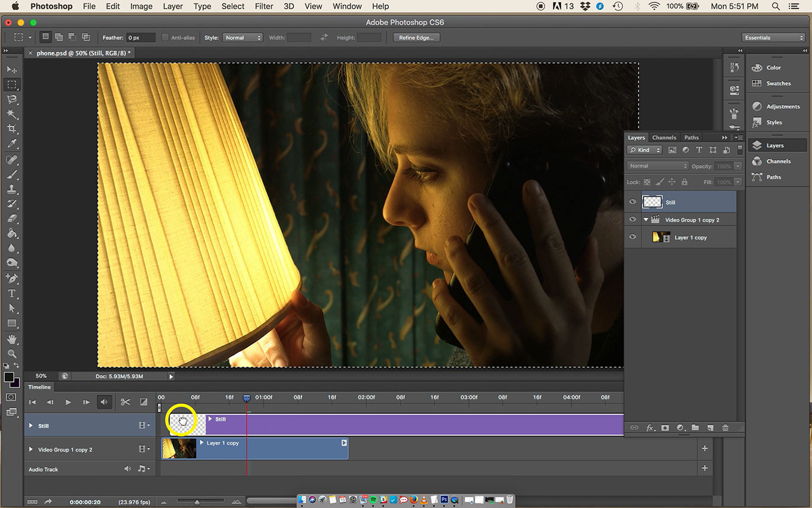
Task: Choose the timeline transition icon
Action: (143, 402)
